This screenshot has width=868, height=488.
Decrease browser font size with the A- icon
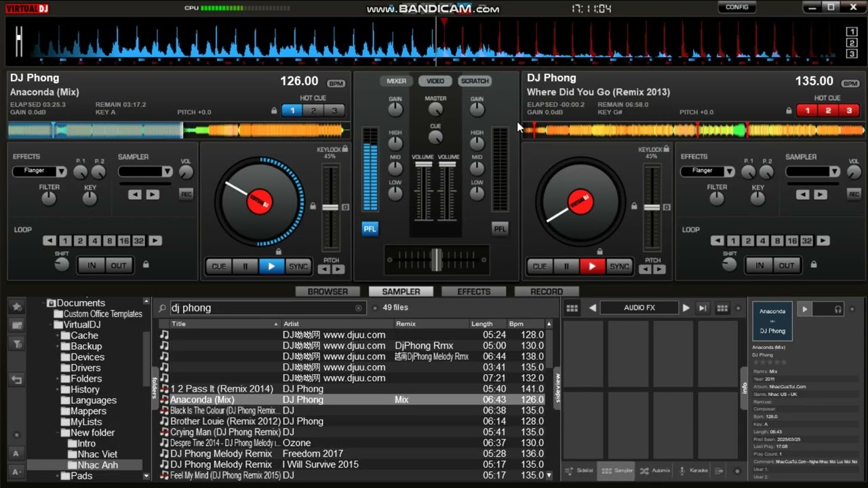[16, 472]
